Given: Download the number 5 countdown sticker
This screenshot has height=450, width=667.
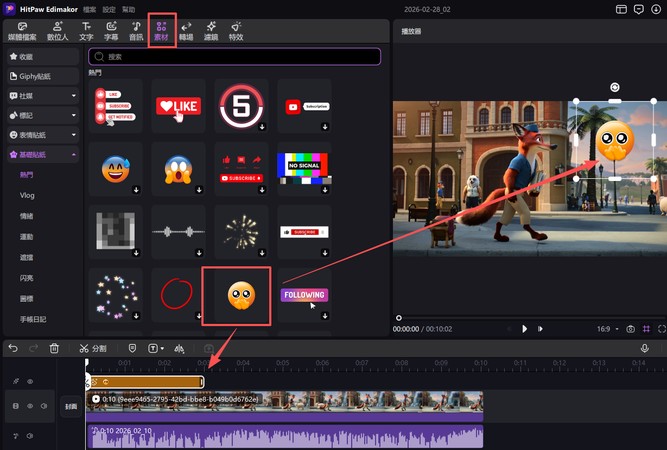Looking at the screenshot, I should coord(262,127).
